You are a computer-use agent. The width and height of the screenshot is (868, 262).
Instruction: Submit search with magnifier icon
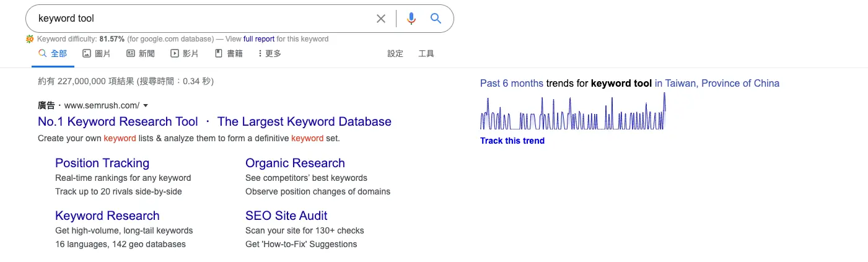pos(436,19)
